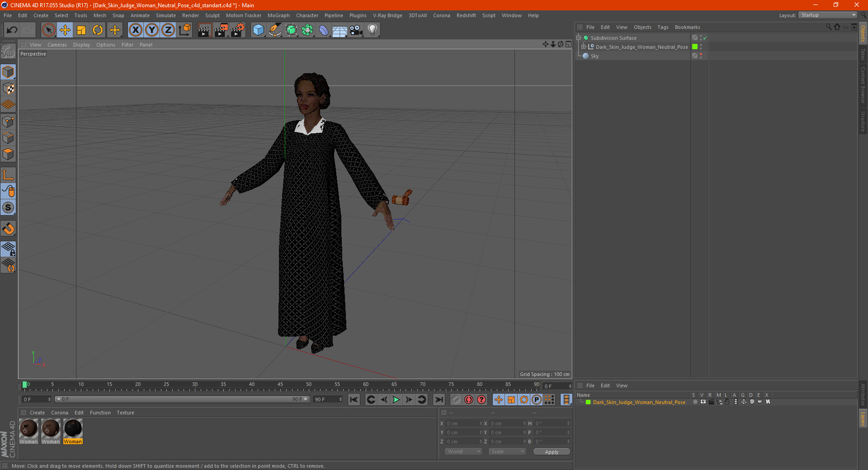Activate the Rotate tool

(98, 30)
